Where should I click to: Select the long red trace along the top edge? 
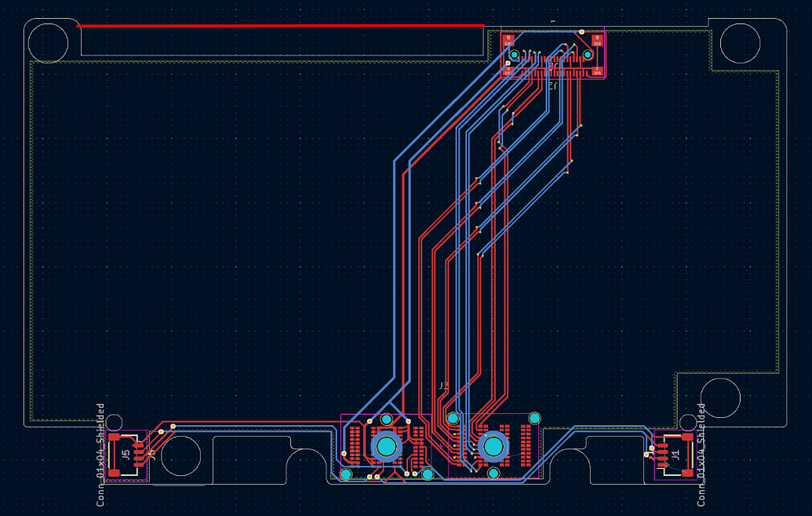click(275, 26)
